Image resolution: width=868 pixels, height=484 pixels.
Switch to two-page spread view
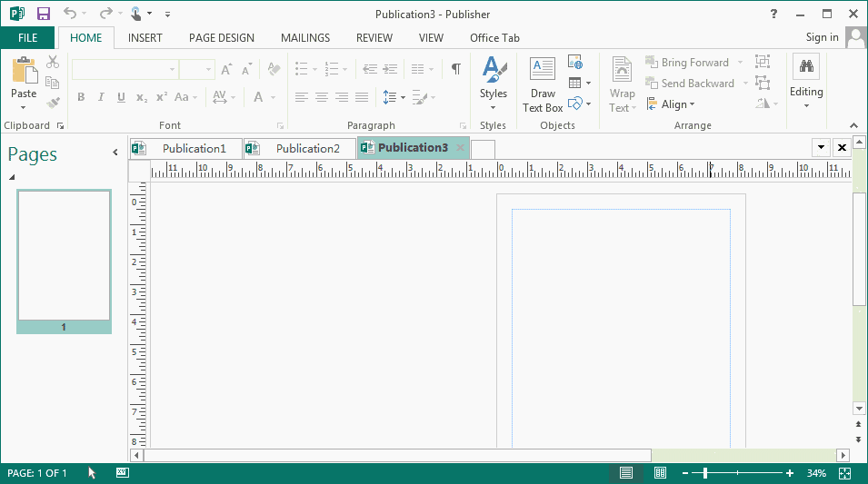pos(661,473)
